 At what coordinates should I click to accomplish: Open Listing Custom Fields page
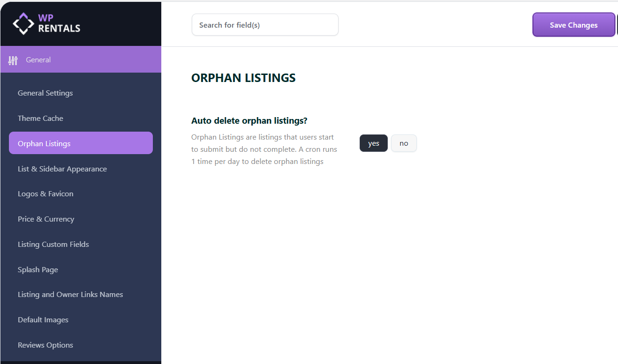pos(53,245)
